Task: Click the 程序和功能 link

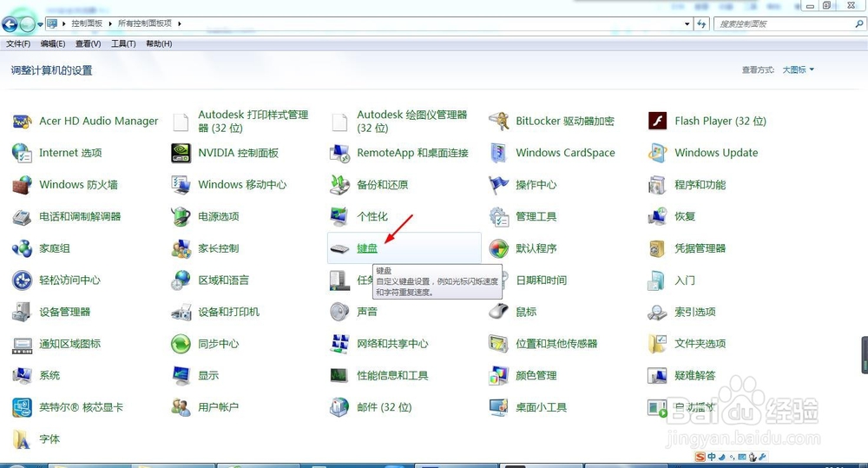Action: 700,185
